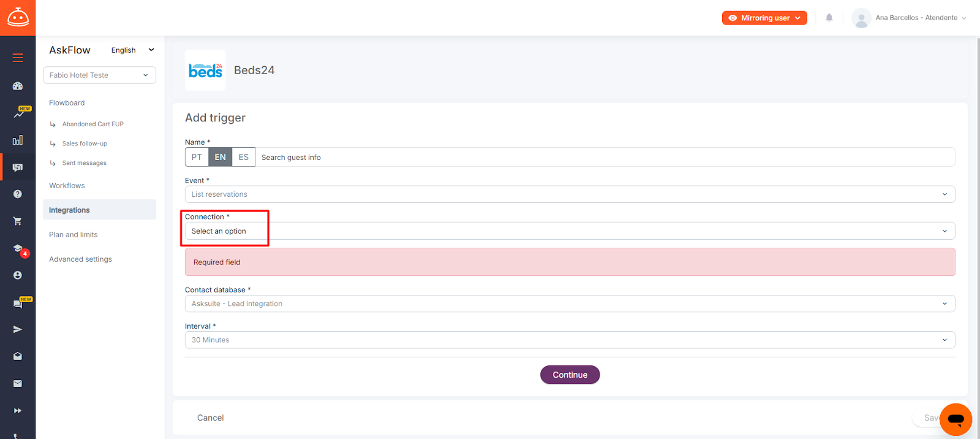
Task: Open the Connection dropdown
Action: tap(570, 231)
